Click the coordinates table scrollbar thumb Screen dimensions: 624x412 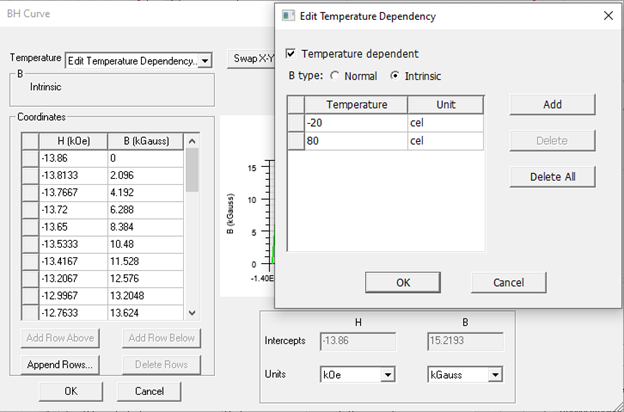(192, 170)
